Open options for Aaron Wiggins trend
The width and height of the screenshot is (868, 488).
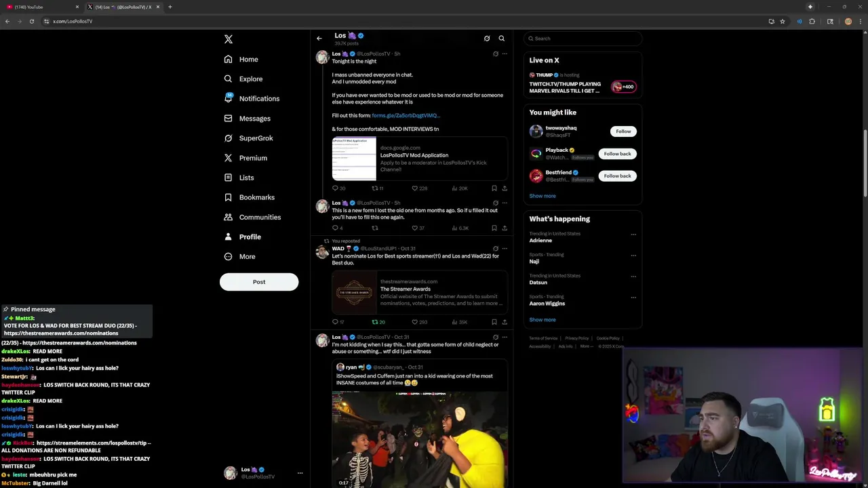click(633, 298)
